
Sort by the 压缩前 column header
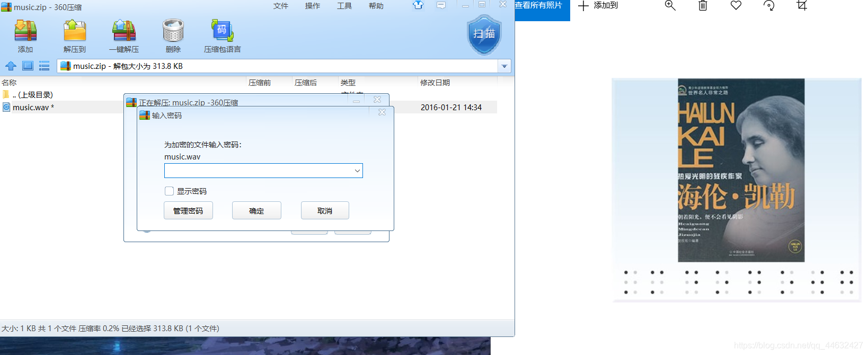pos(260,83)
